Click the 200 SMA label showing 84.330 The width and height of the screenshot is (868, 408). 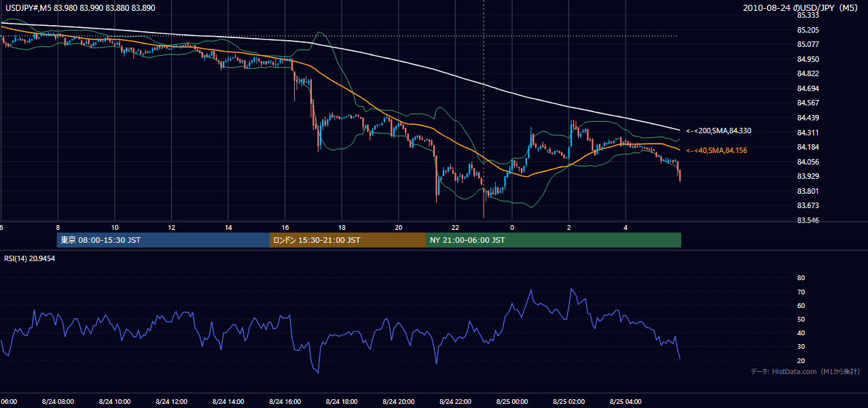pyautogui.click(x=719, y=131)
